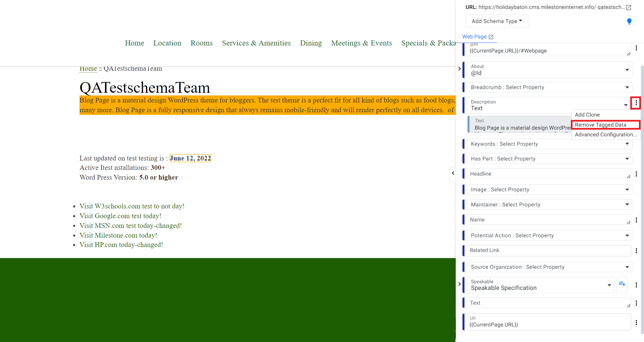Click the highlighted June 12, 2022 date

190,158
